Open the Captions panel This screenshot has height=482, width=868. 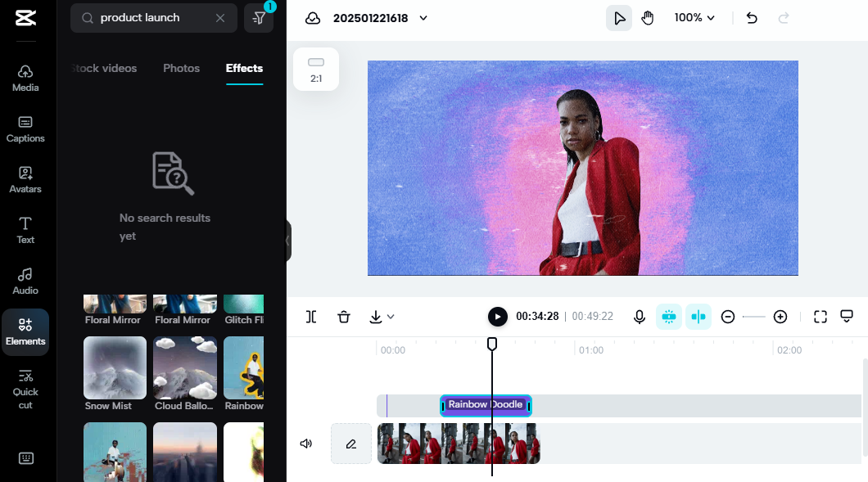pos(25,129)
